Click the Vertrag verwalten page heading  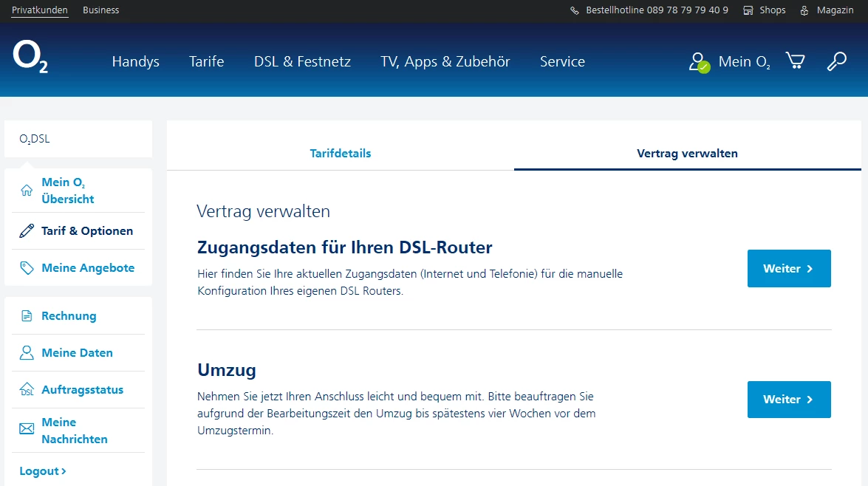pyautogui.click(x=264, y=211)
